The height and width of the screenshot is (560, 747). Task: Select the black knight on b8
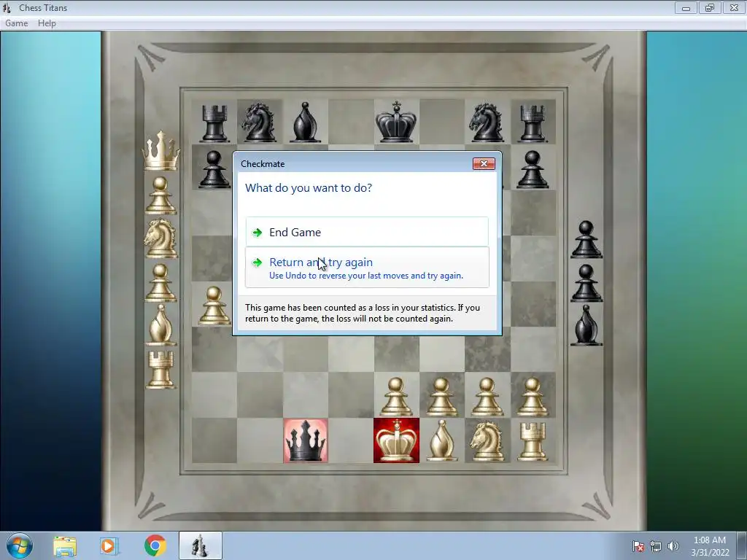(259, 122)
